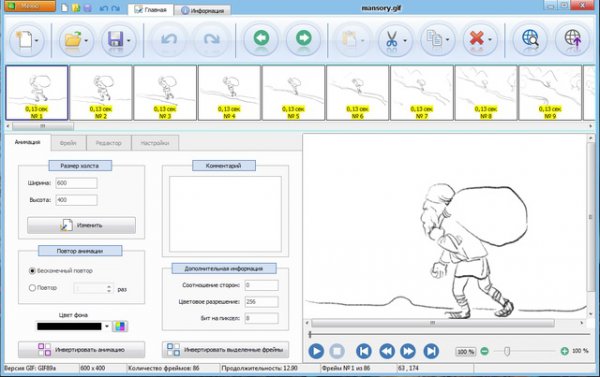Click the small new document icon in title bar
Viewport: 600px width, 377px height.
click(x=65, y=7)
